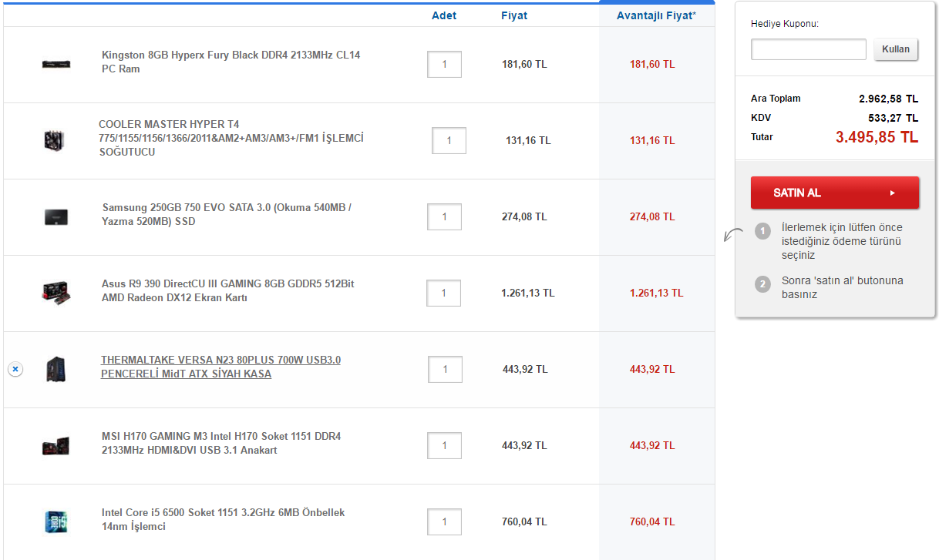
Task: Click the quantity box for the Asus graphics card
Action: (x=444, y=293)
